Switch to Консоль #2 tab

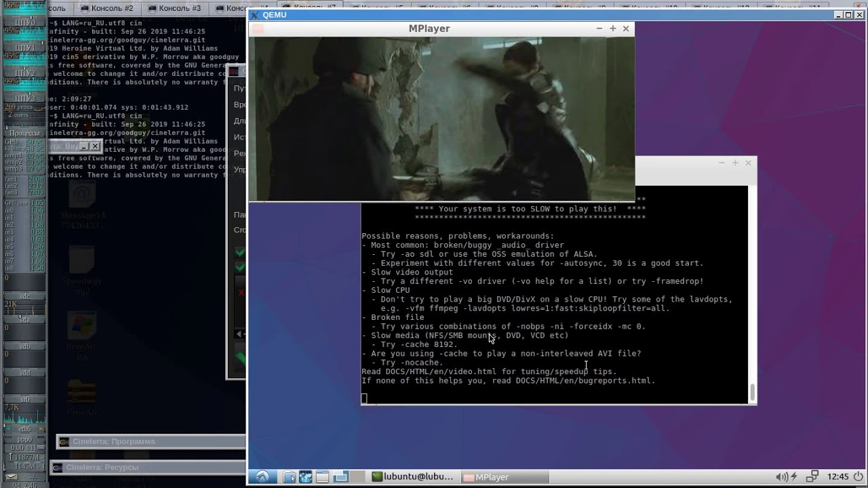click(107, 8)
